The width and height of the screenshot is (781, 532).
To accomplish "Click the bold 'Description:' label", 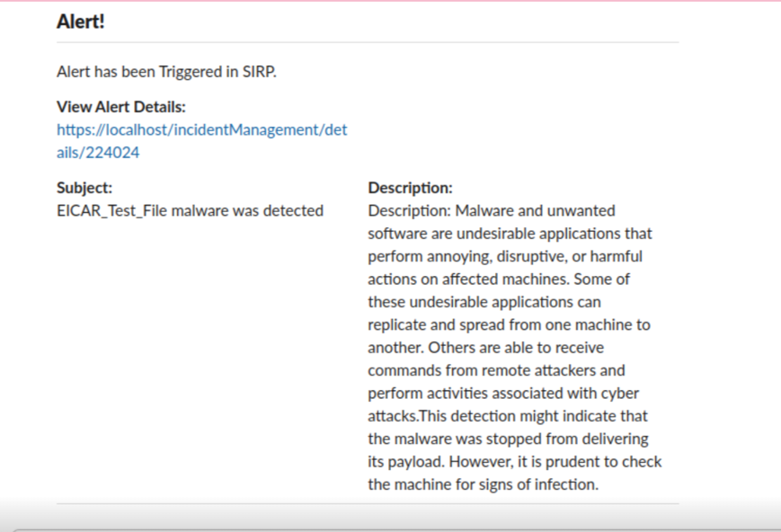I will point(410,188).
